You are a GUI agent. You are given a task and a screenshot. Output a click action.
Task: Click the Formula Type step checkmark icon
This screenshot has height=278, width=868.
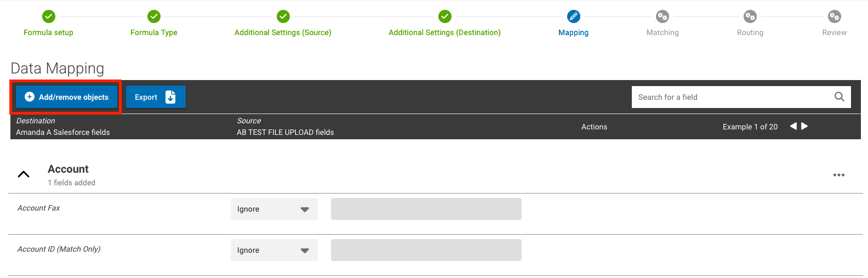[154, 16]
